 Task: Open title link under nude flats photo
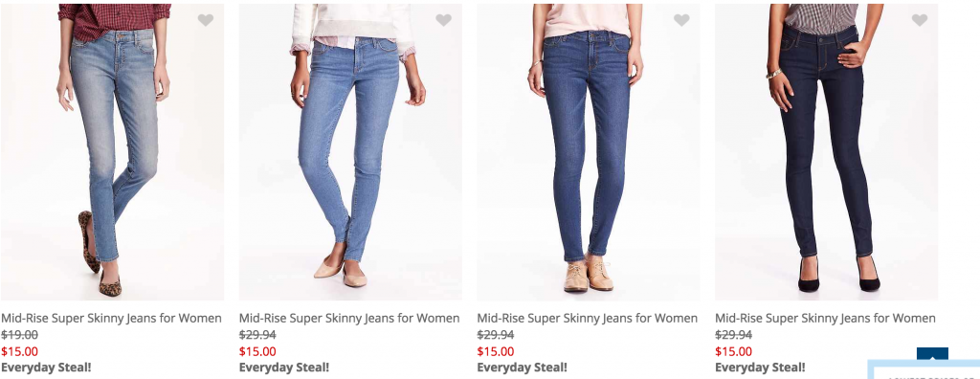(349, 319)
